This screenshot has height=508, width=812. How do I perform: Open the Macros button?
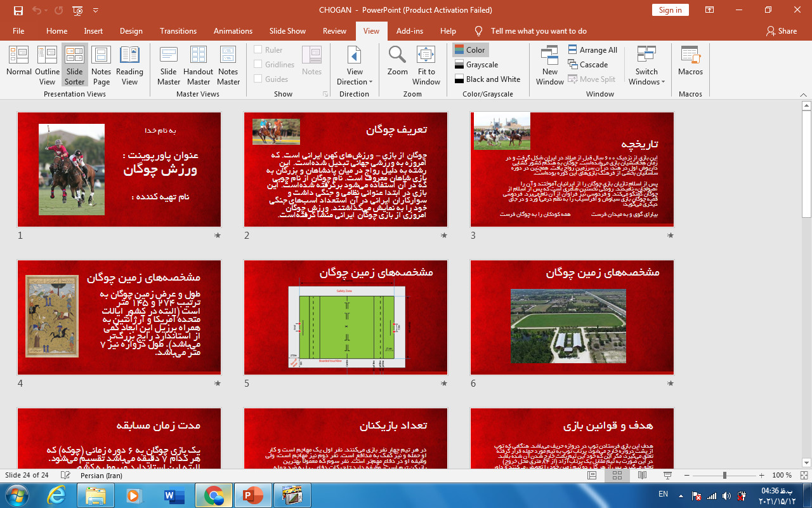coord(690,62)
